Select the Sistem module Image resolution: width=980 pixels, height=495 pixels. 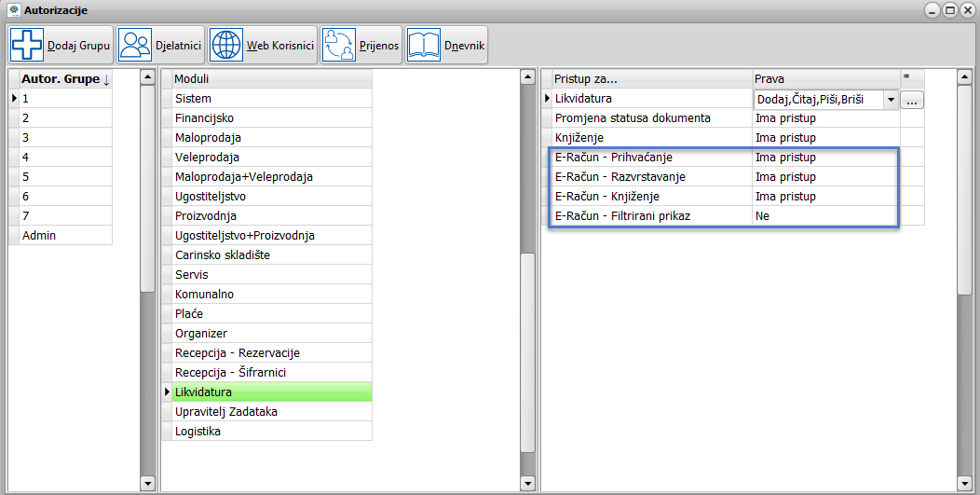(x=193, y=99)
